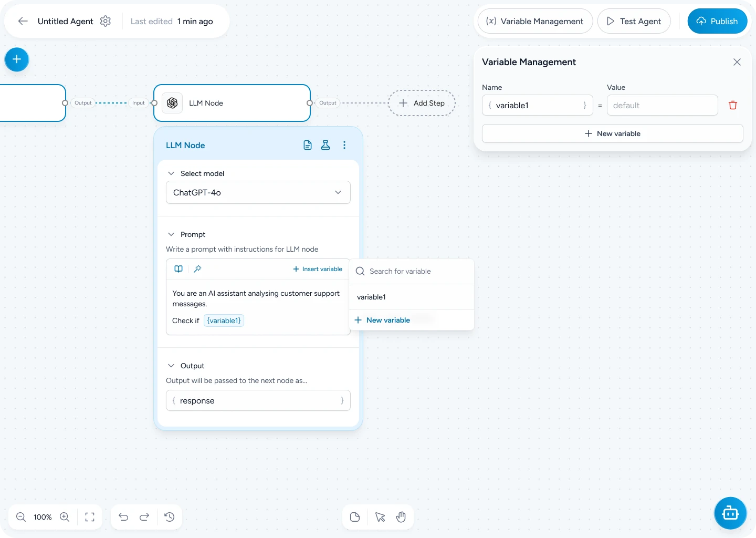Choose New variable in the dropdown menu
Viewport: 756px width, 538px height.
412,320
